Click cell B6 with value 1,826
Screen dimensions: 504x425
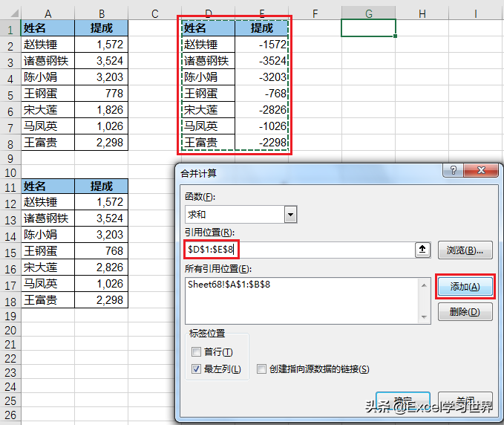(x=101, y=110)
